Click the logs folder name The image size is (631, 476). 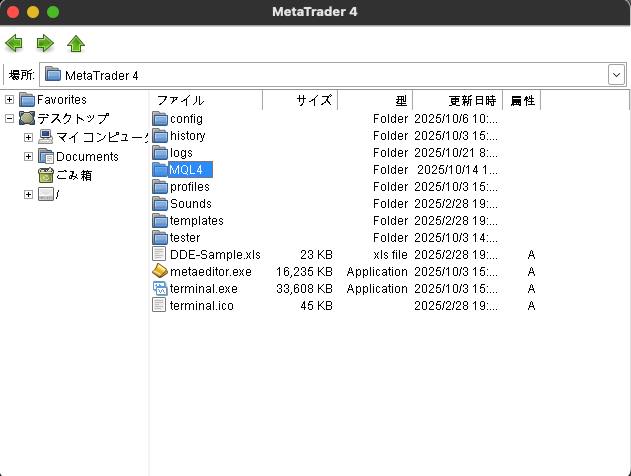pos(181,153)
